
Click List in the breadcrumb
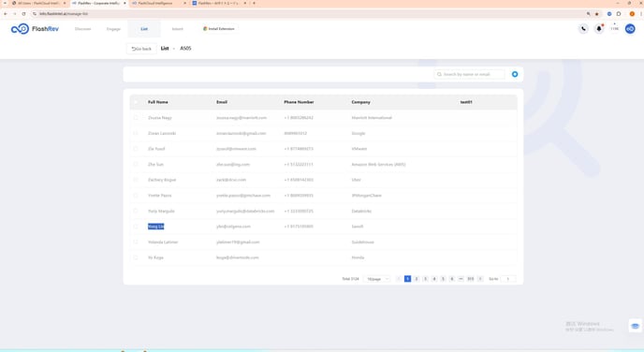pyautogui.click(x=165, y=49)
